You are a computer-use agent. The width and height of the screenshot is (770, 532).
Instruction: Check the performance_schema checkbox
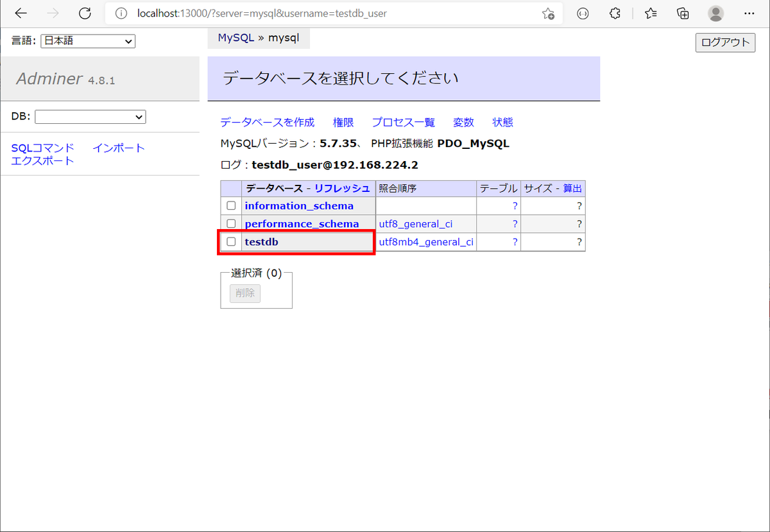pos(231,223)
